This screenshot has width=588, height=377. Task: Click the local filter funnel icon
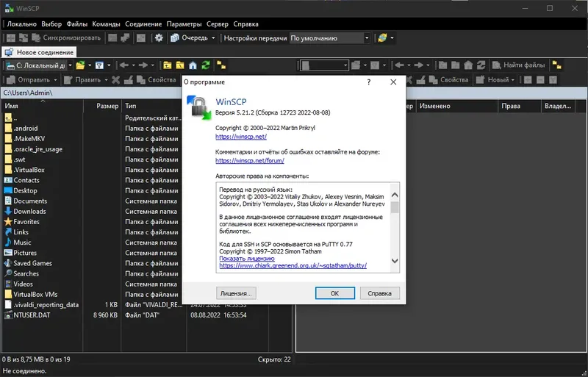click(x=99, y=65)
